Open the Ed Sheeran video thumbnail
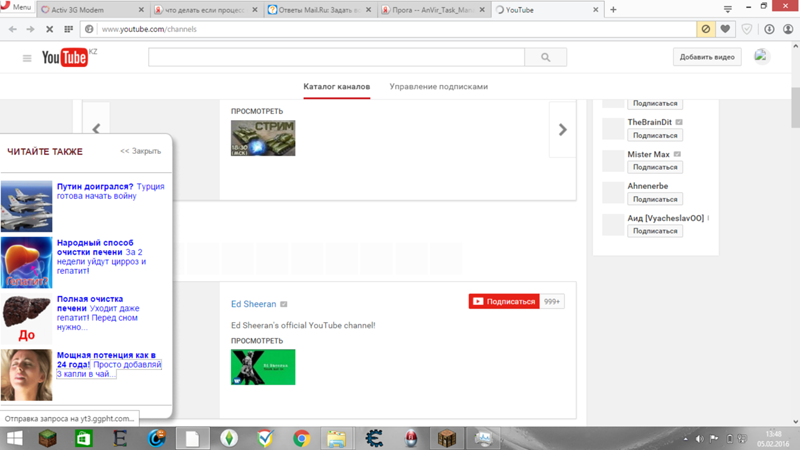The image size is (800, 450). (x=263, y=367)
